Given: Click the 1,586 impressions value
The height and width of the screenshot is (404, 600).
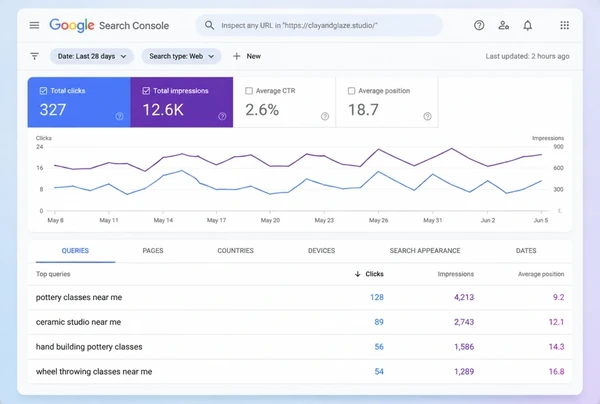Looking at the screenshot, I should 464,347.
